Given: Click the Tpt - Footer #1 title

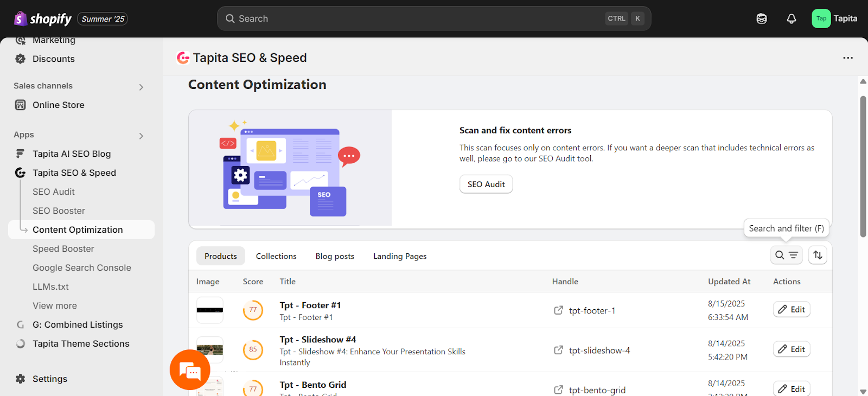Looking at the screenshot, I should 310,305.
